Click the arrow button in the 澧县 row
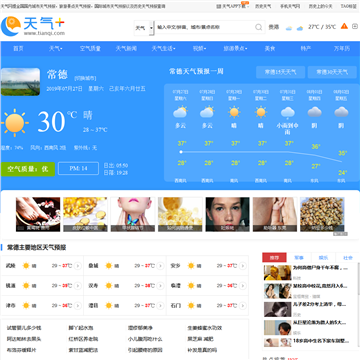Image resolution: width=360 pixels, height=360 pixels. tap(160, 305)
